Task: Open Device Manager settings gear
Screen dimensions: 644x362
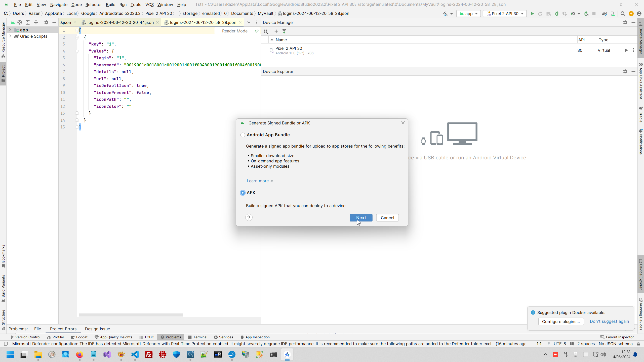Action: point(625,22)
